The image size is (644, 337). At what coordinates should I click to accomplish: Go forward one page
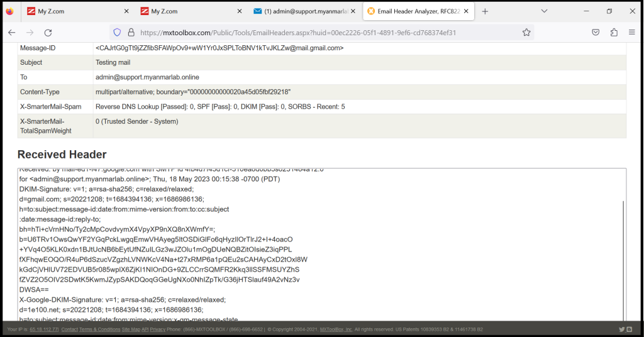30,33
